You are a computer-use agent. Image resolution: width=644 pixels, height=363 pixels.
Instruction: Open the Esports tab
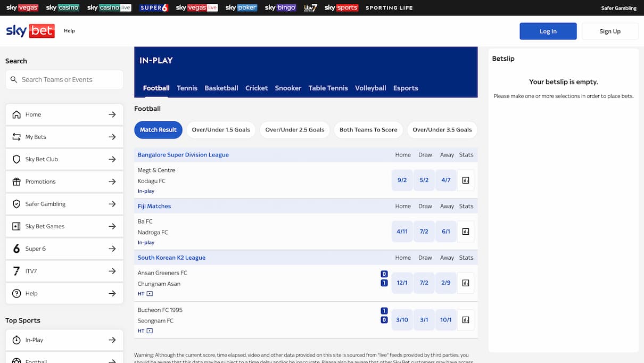tap(406, 88)
